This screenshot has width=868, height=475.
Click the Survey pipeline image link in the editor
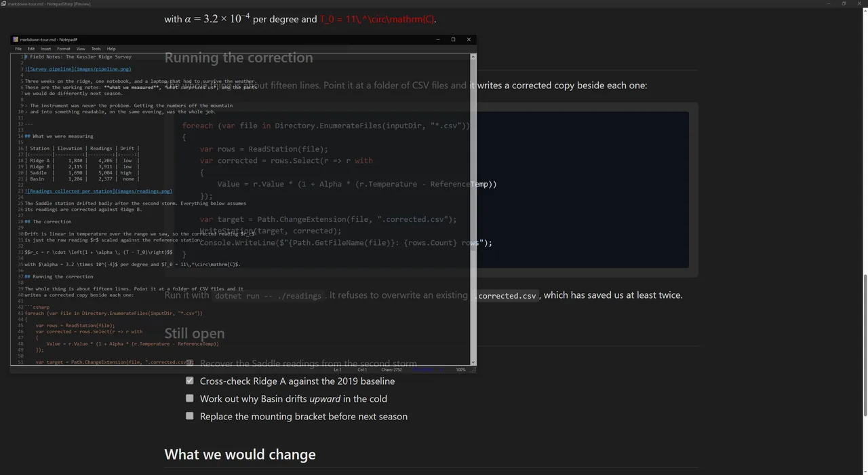tap(78, 69)
